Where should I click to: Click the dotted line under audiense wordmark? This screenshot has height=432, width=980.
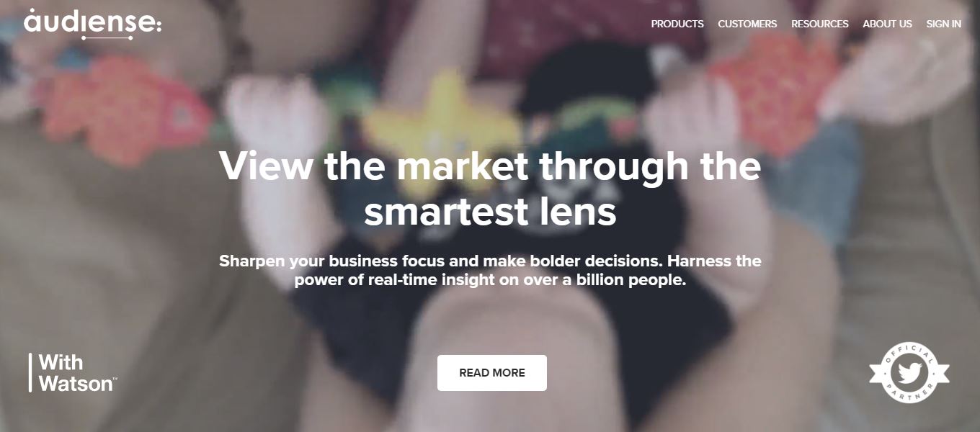click(107, 37)
